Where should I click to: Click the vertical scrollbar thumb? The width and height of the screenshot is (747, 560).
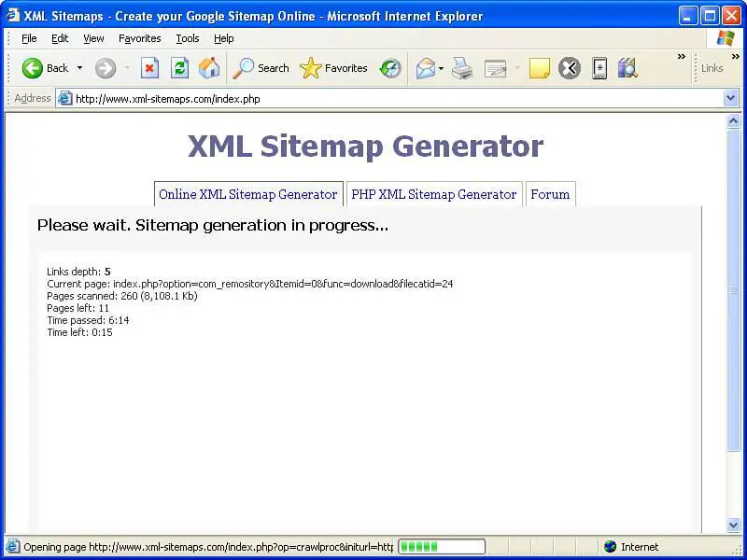tap(734, 289)
